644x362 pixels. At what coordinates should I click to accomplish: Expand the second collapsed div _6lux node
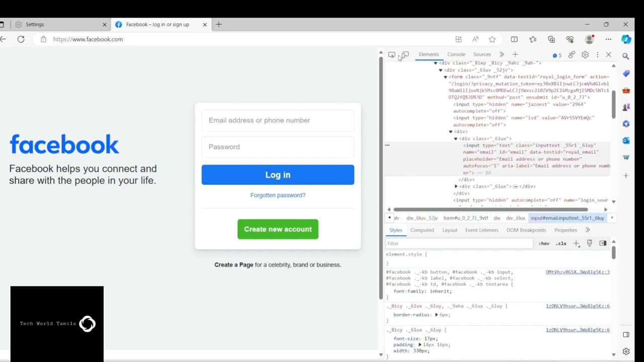tap(456, 187)
